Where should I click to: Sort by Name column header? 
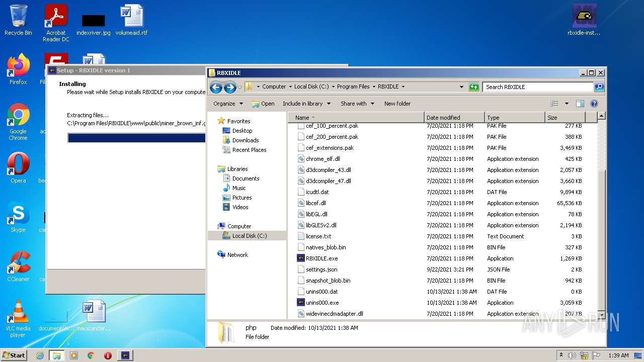pyautogui.click(x=356, y=118)
